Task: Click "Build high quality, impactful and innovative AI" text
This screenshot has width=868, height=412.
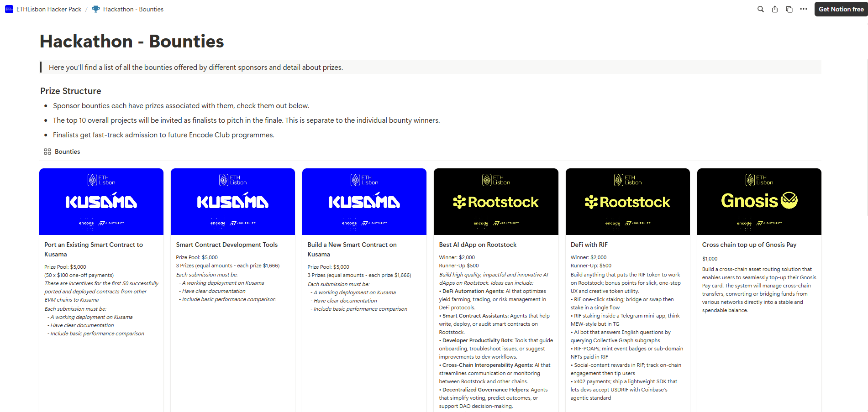Action: pyautogui.click(x=494, y=279)
